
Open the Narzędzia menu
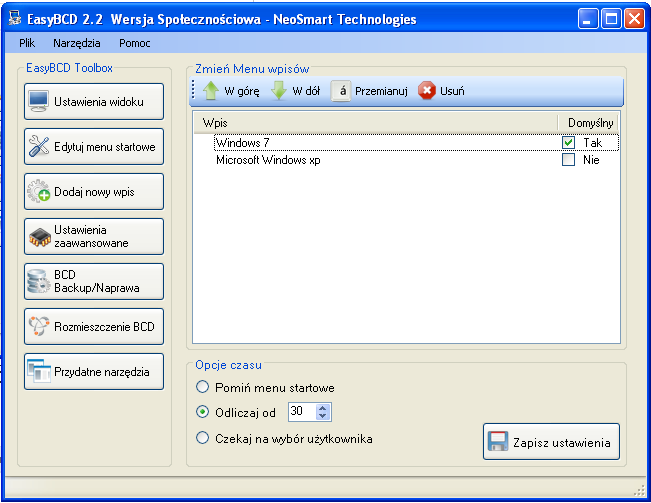pyautogui.click(x=77, y=43)
